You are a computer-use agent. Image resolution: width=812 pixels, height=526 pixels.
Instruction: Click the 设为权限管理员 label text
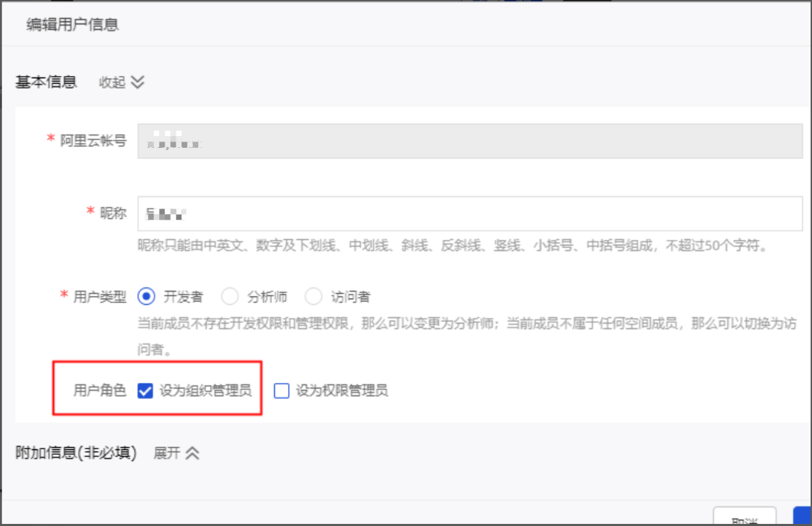[x=342, y=391]
